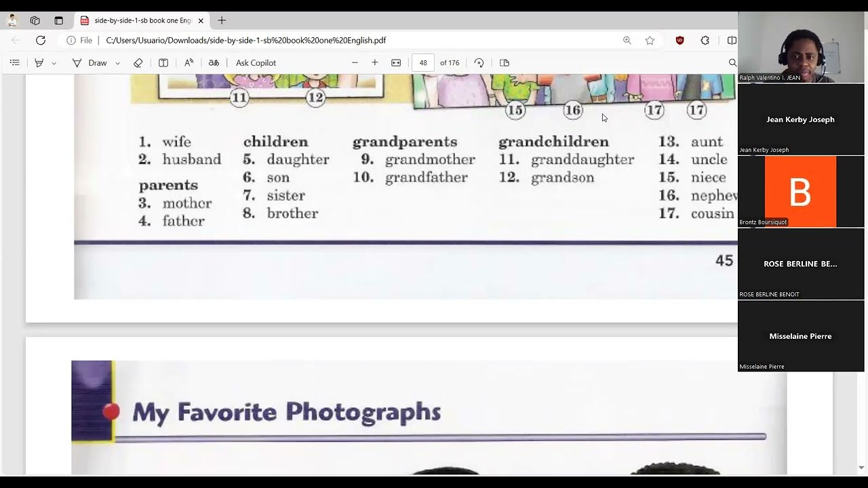
Task: Refresh the current page
Action: tap(41, 40)
